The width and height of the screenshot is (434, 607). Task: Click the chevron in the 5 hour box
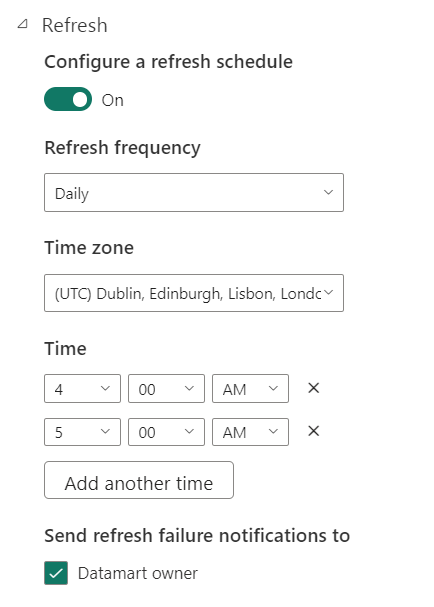105,431
